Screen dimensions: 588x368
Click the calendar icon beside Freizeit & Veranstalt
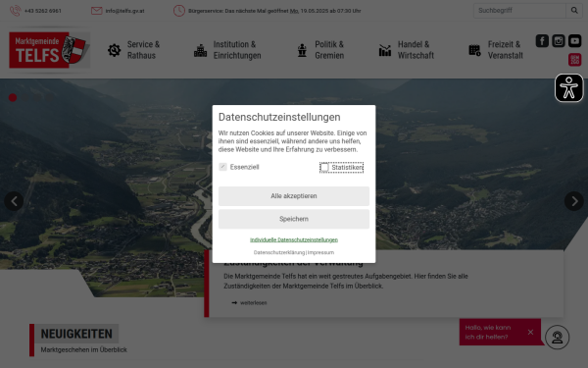(474, 50)
